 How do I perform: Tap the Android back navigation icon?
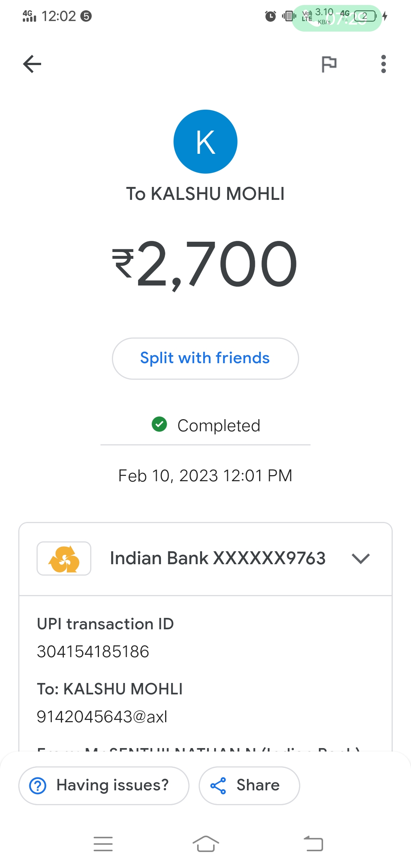click(x=314, y=844)
